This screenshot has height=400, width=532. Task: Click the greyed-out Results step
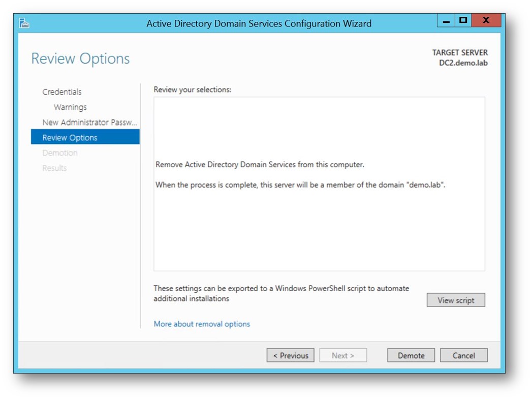[x=54, y=168]
